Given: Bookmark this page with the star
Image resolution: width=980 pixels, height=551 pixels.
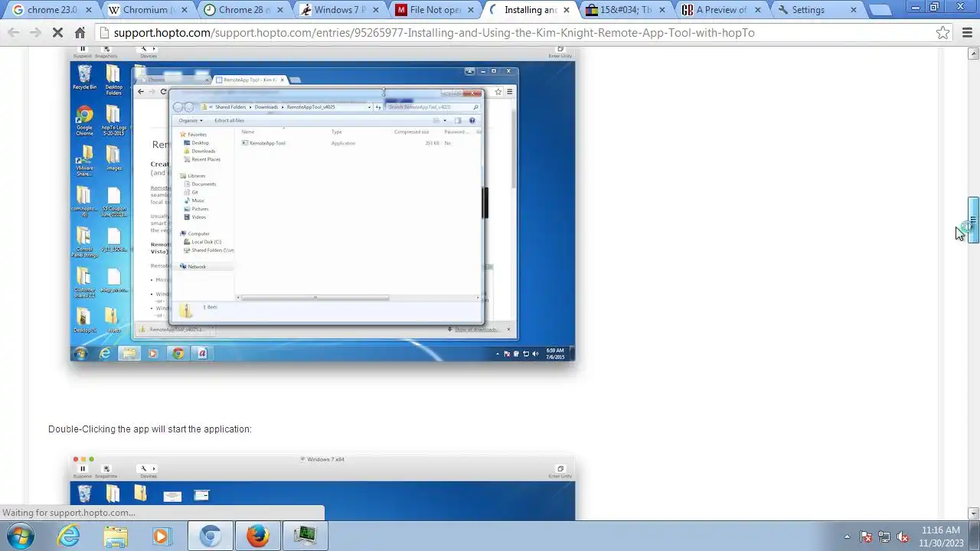Looking at the screenshot, I should pyautogui.click(x=943, y=33).
